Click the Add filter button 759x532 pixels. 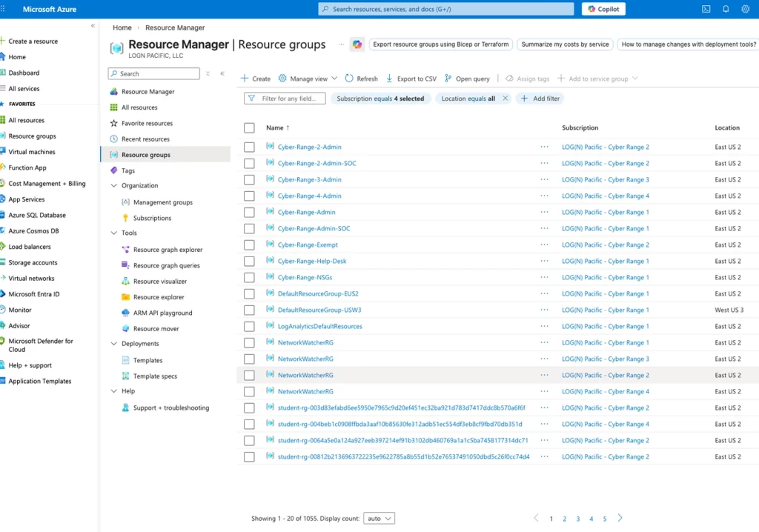[540, 99]
